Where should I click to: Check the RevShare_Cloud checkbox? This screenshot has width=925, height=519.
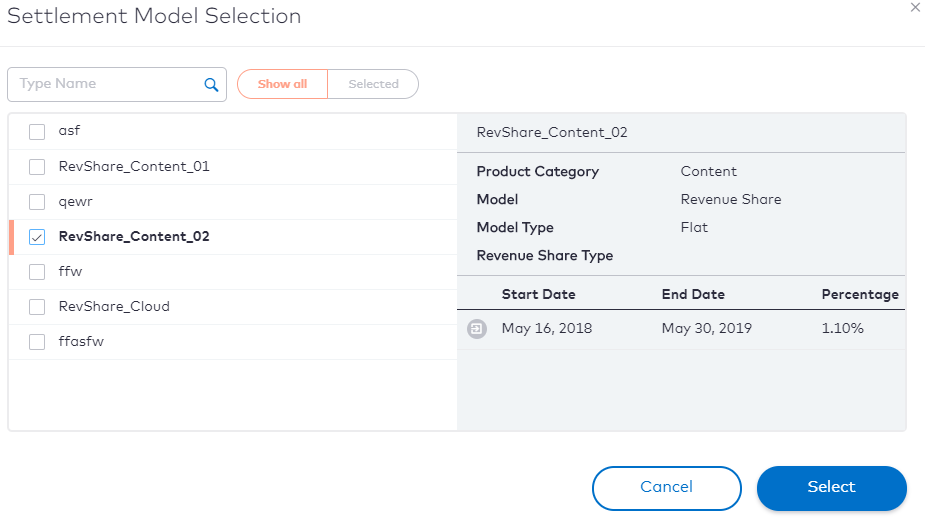[37, 307]
